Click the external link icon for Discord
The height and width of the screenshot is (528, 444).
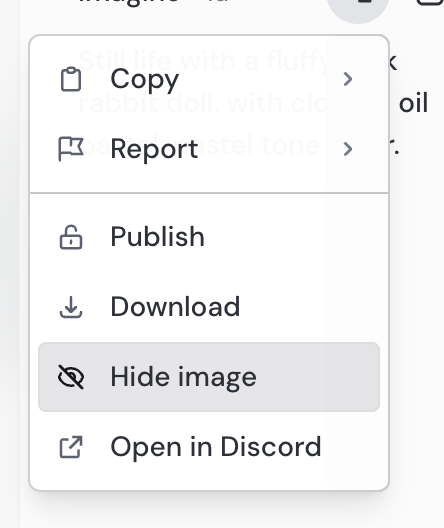click(x=71, y=447)
